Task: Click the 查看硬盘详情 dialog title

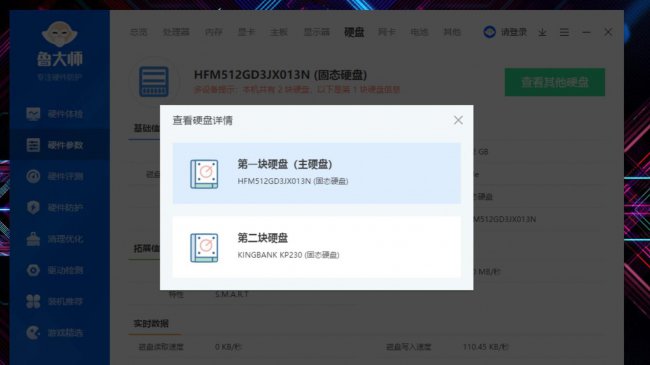Action: (202, 120)
